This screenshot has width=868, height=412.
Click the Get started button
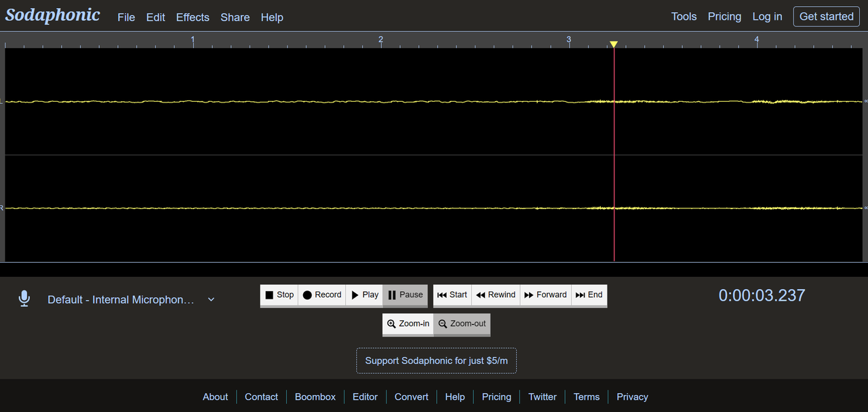(826, 16)
